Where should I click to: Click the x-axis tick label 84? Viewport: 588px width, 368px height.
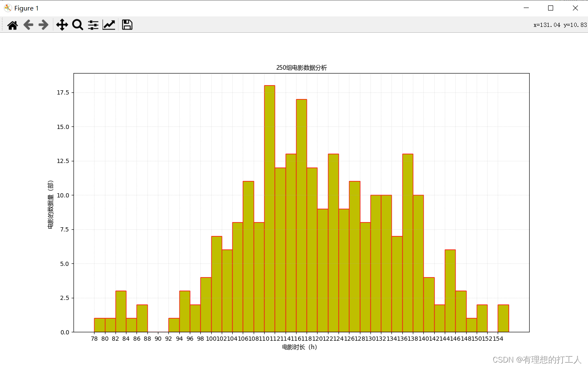(126, 339)
